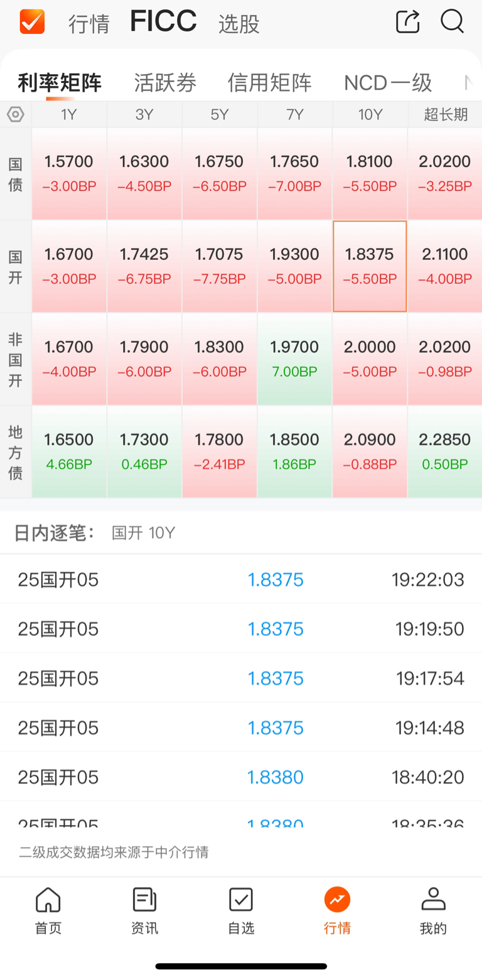Open the share icon at top right
Image resolution: width=482 pixels, height=980 pixels.
point(408,21)
